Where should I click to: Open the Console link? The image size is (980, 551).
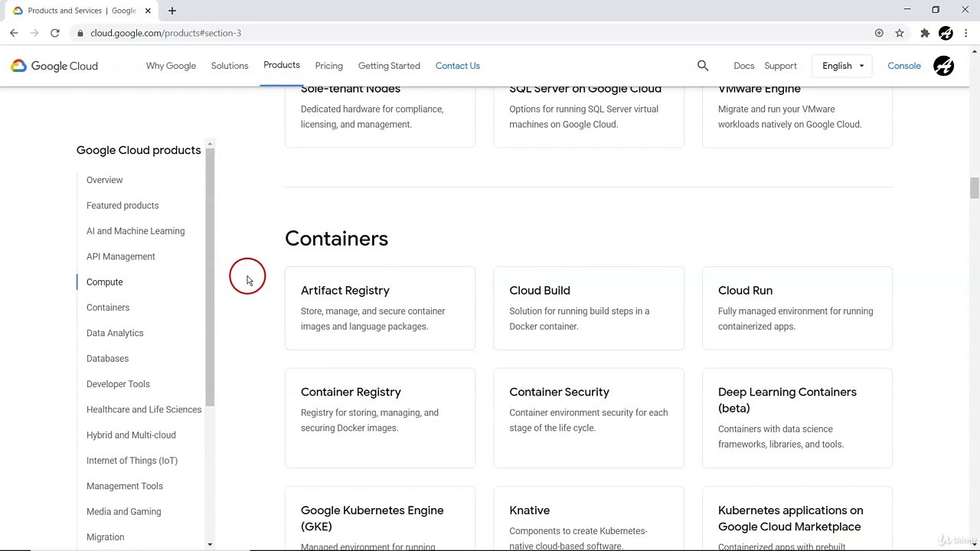point(904,66)
